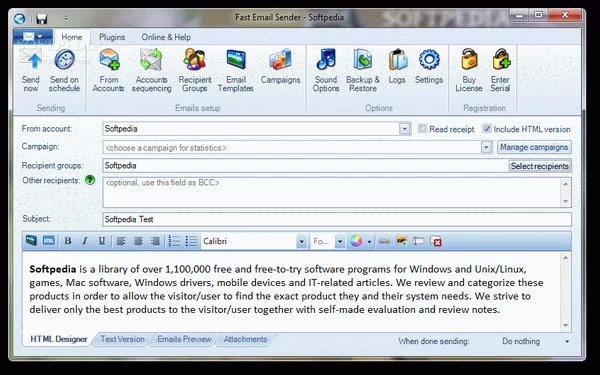Switch to the Home ribbon tab
This screenshot has height=375, width=600.
click(x=72, y=37)
